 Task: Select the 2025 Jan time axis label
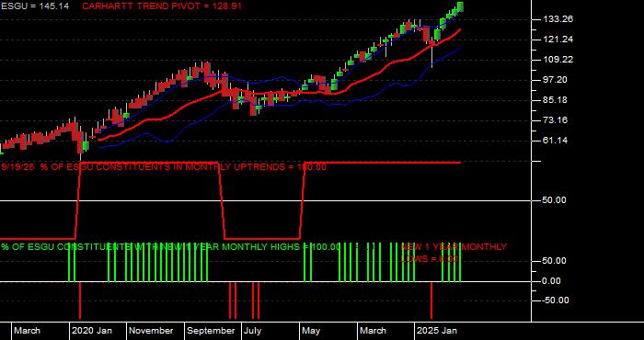pyautogui.click(x=437, y=331)
